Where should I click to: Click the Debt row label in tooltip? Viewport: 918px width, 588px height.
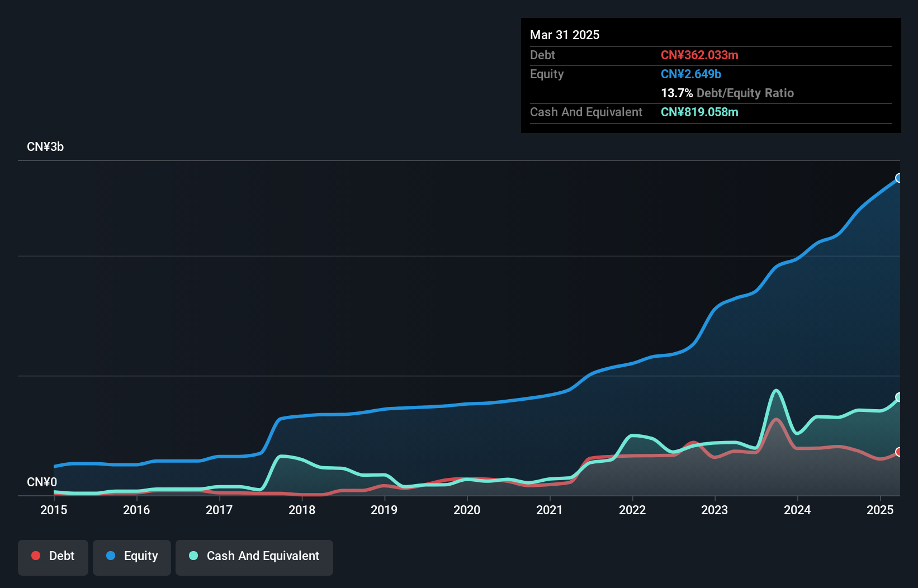542,55
